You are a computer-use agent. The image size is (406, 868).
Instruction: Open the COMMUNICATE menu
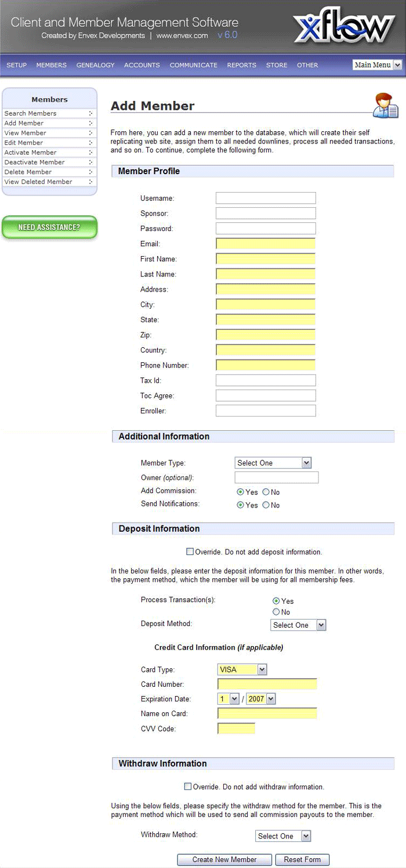point(194,65)
